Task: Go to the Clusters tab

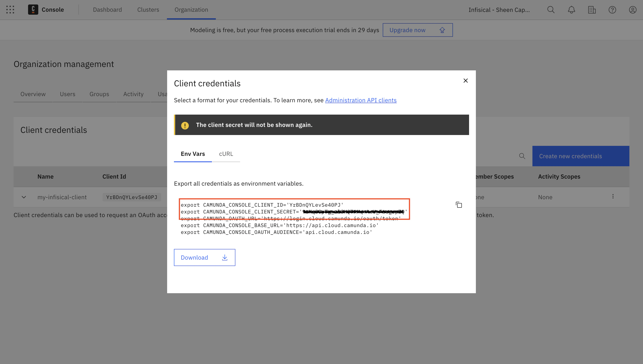Action: click(148, 10)
